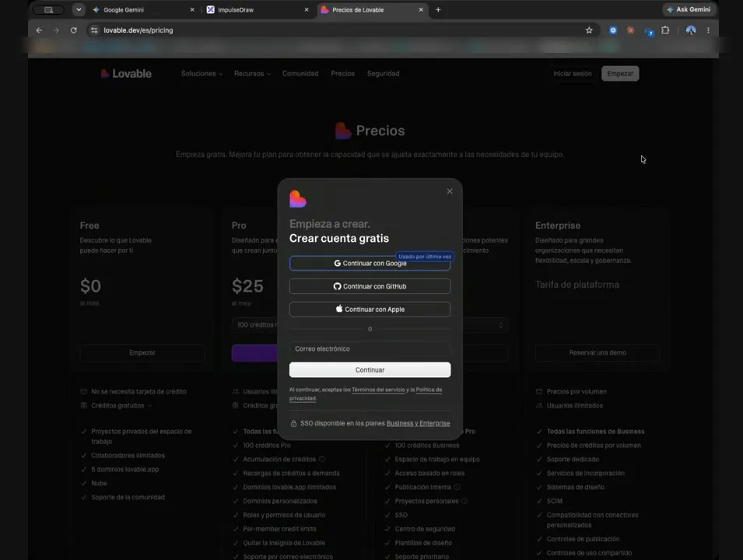Click Ask Gemini button
743x560 pixels.
coord(689,9)
